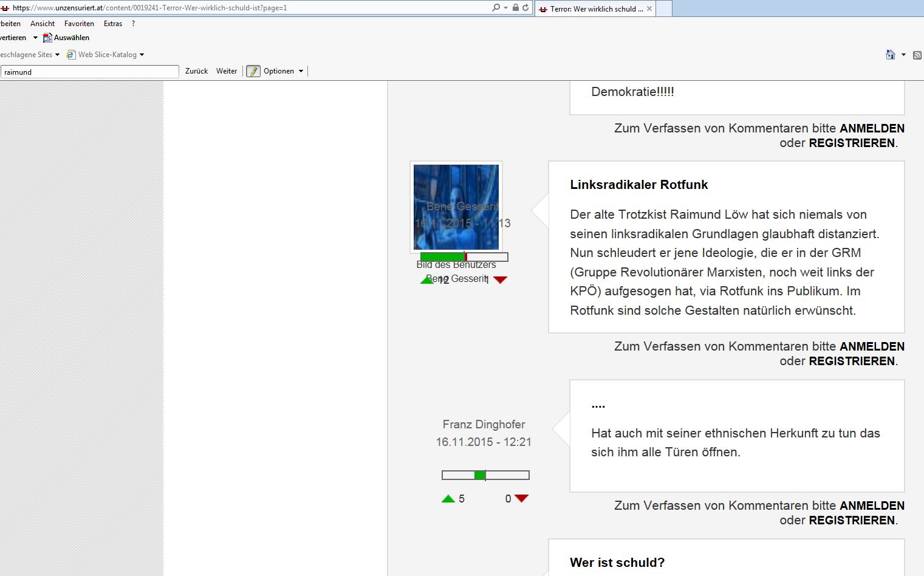Expand the Web Slice-Katalog dropdown
Screen dimensions: 924x576
pos(142,55)
